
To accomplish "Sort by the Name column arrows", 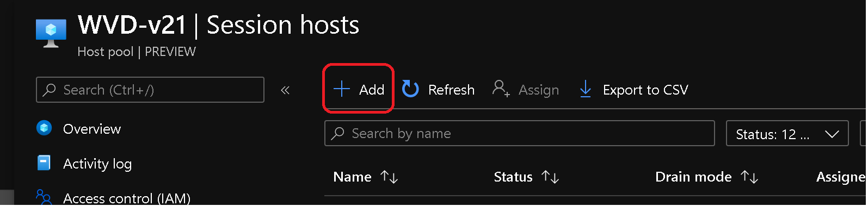I will pos(389,177).
